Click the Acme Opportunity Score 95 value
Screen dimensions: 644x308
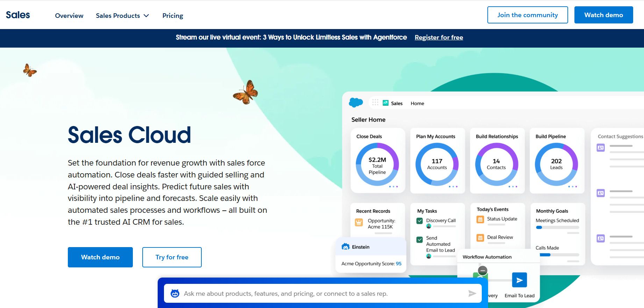coord(399,264)
